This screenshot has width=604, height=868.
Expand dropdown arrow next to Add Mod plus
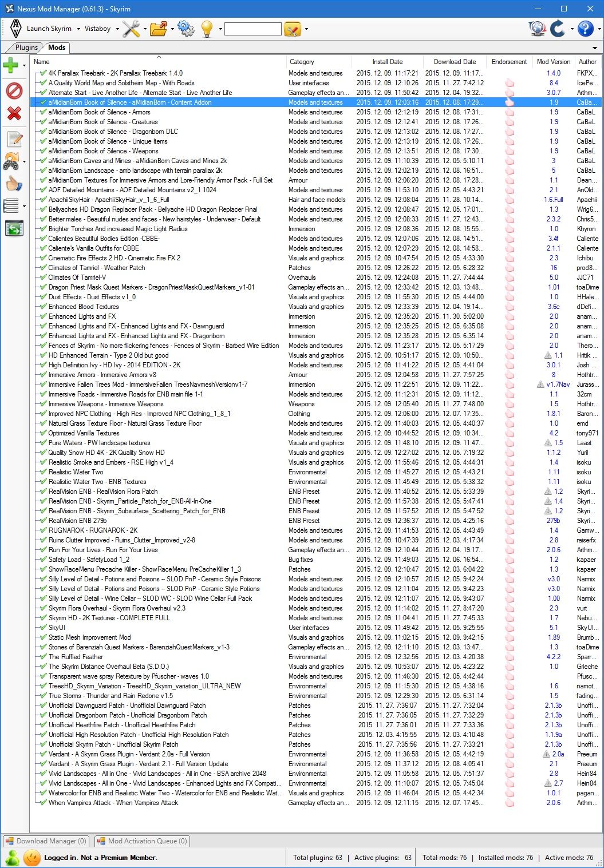pos(24,66)
